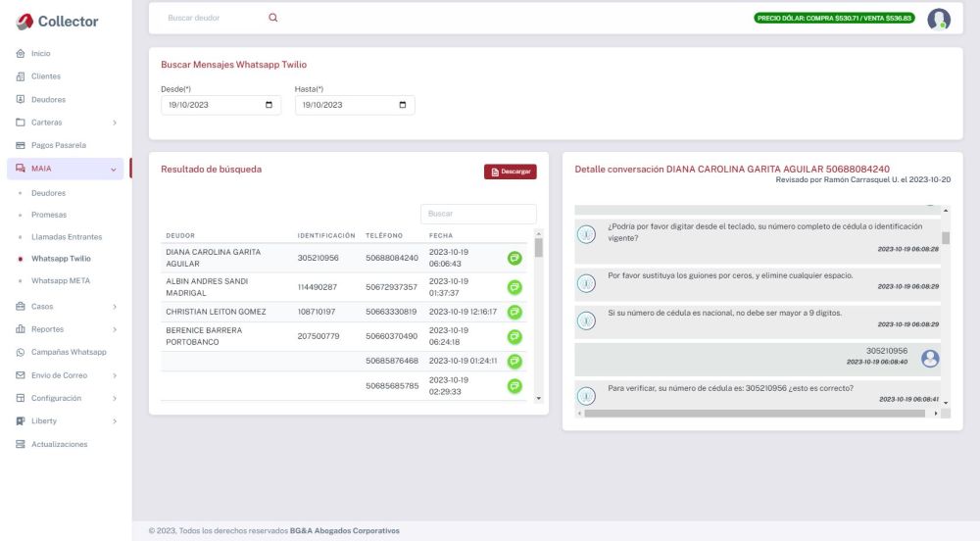Open the Desde date picker calendar
Screen dimensions: 980x541
click(269, 105)
